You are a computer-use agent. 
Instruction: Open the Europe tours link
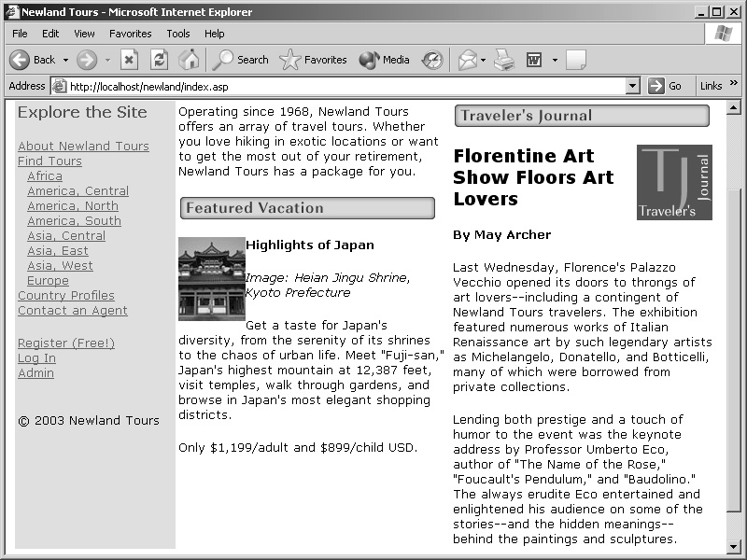coord(49,281)
